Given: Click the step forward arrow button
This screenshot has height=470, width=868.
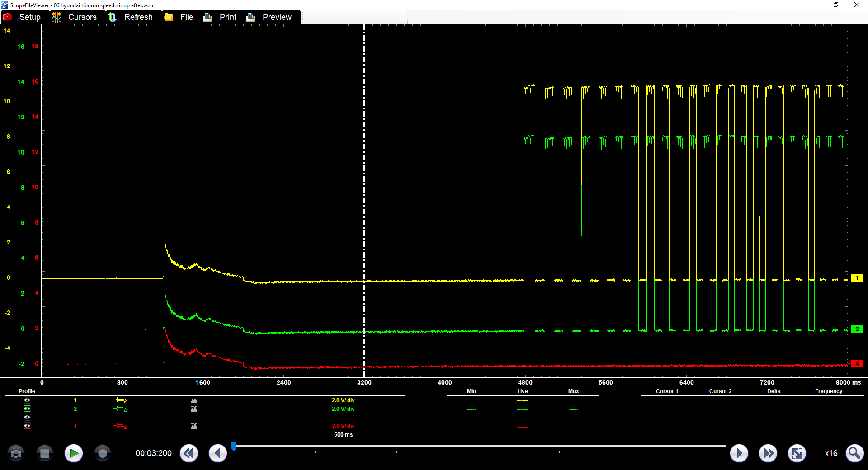Looking at the screenshot, I should tap(739, 453).
